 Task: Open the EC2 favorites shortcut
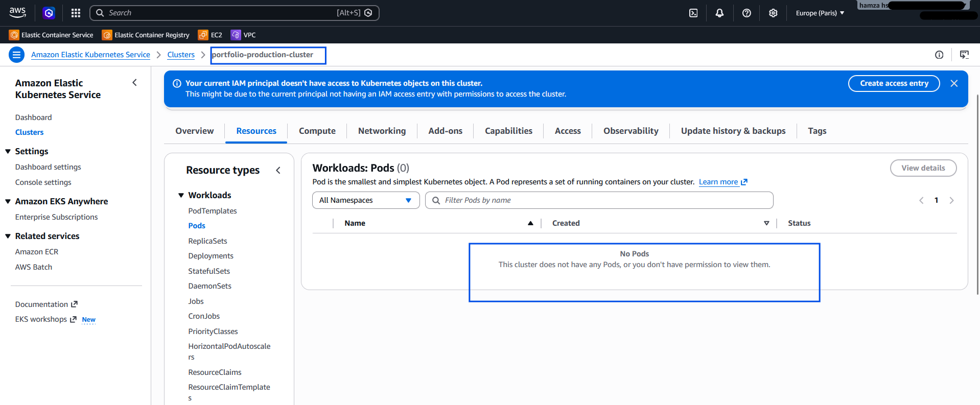pyautogui.click(x=210, y=35)
